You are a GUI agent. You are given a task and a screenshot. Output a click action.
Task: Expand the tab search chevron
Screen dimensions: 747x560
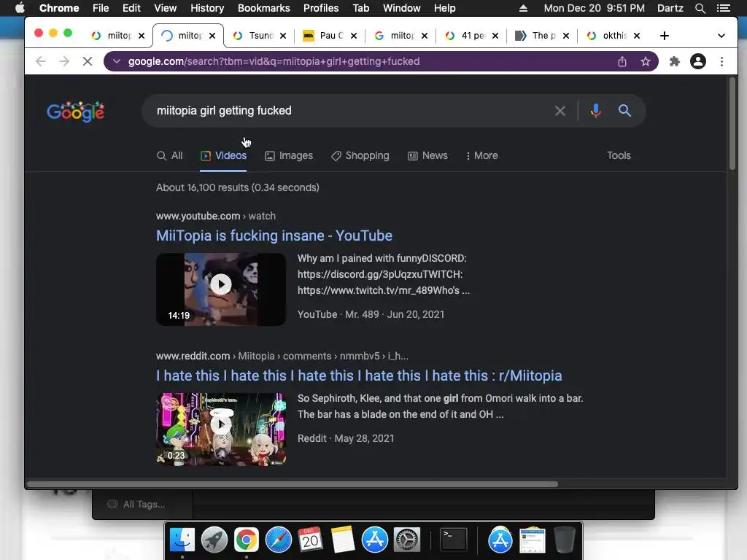[x=721, y=36]
